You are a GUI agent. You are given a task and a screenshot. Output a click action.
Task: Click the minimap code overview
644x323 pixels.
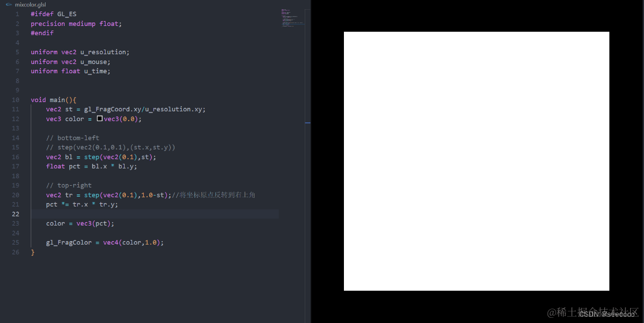click(x=293, y=18)
